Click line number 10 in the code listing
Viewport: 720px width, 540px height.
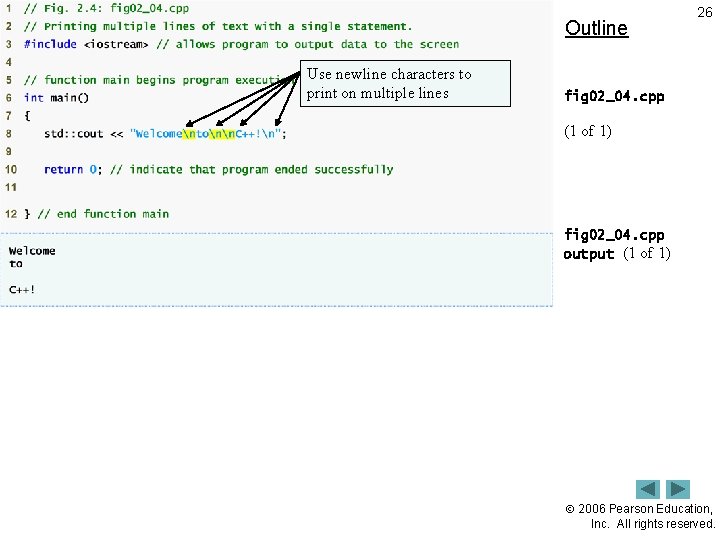[x=11, y=169]
